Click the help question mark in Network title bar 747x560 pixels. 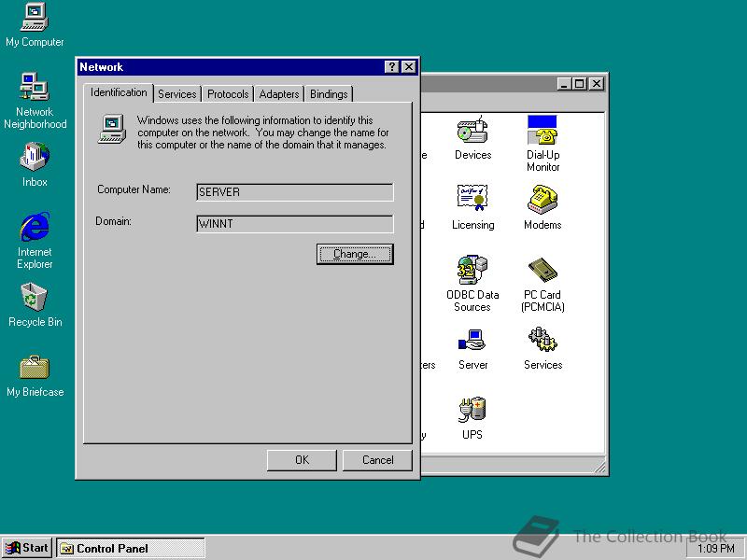point(391,67)
